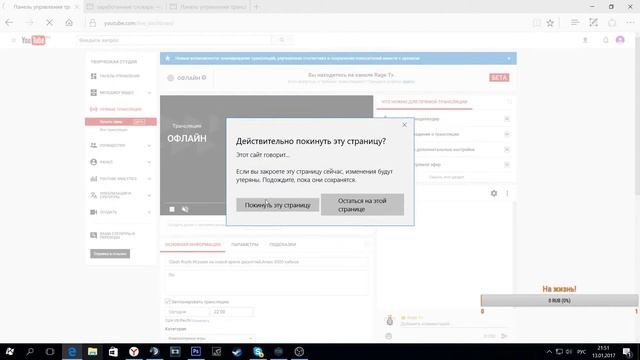
Task: Open Edge reading view icon
Action: (x=537, y=23)
